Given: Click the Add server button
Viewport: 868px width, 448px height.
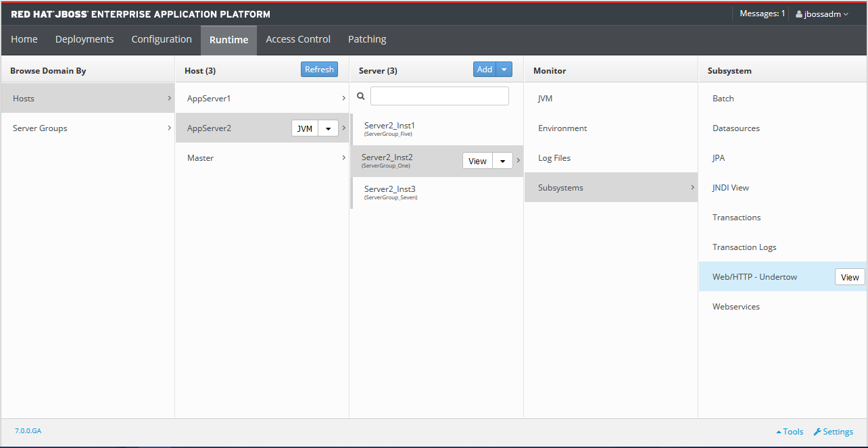Looking at the screenshot, I should pyautogui.click(x=485, y=70).
